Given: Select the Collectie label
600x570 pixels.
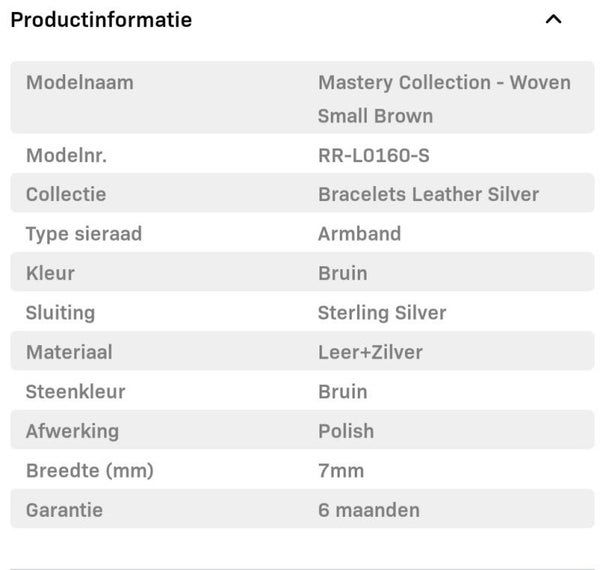Looking at the screenshot, I should pyautogui.click(x=66, y=194).
